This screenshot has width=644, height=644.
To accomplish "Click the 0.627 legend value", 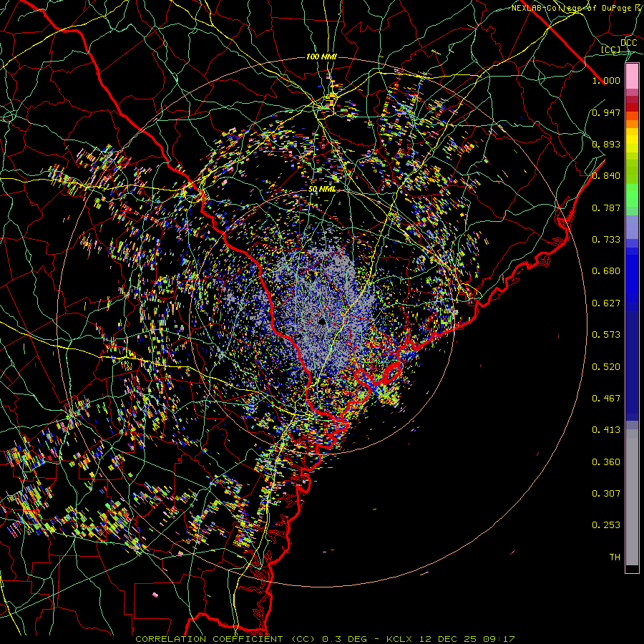I will point(606,303).
